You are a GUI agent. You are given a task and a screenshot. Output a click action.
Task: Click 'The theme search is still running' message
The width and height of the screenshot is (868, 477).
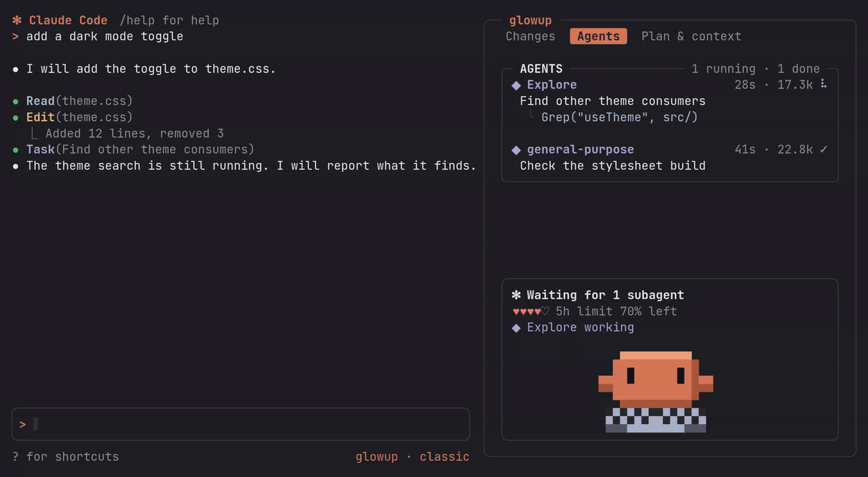252,166
